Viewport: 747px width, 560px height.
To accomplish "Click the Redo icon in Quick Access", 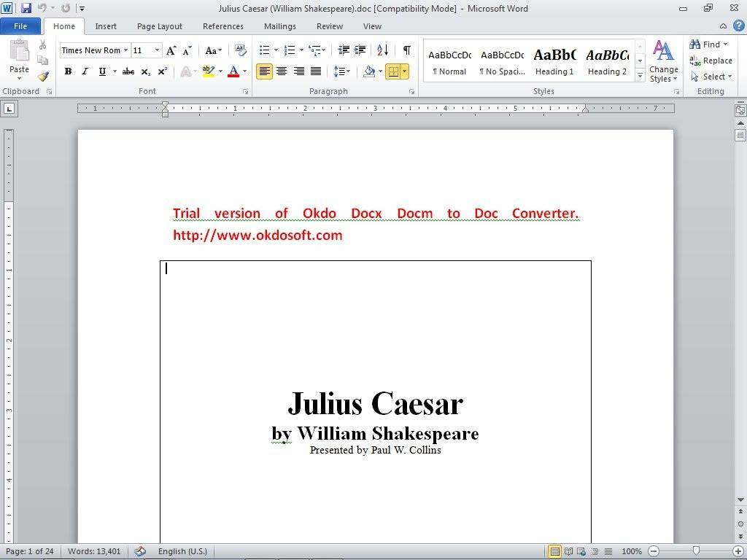I will click(x=66, y=8).
